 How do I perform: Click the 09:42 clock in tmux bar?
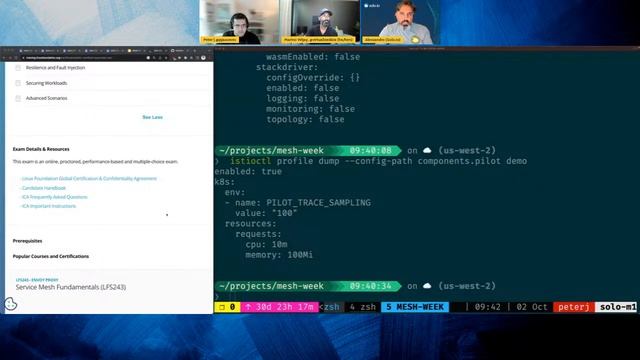488,307
